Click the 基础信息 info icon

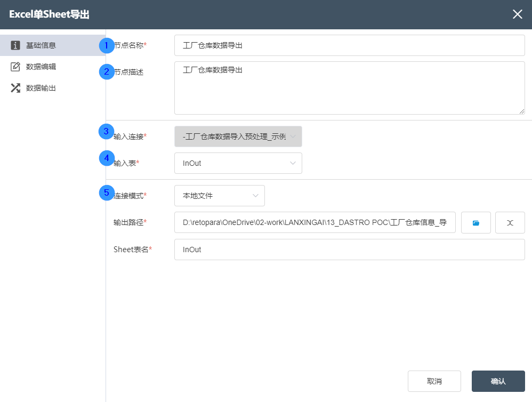pyautogui.click(x=15, y=45)
